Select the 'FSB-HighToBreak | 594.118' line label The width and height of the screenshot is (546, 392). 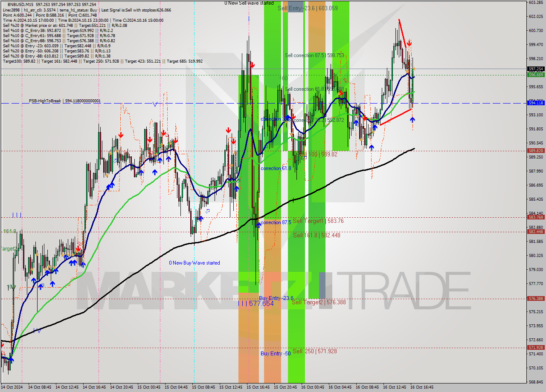tap(65, 101)
